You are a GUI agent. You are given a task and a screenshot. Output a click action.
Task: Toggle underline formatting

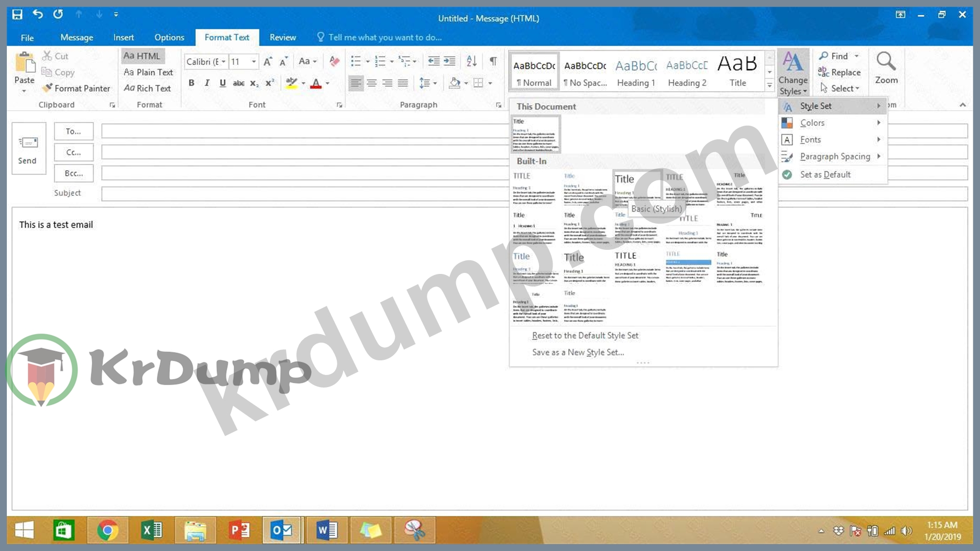coord(223,83)
